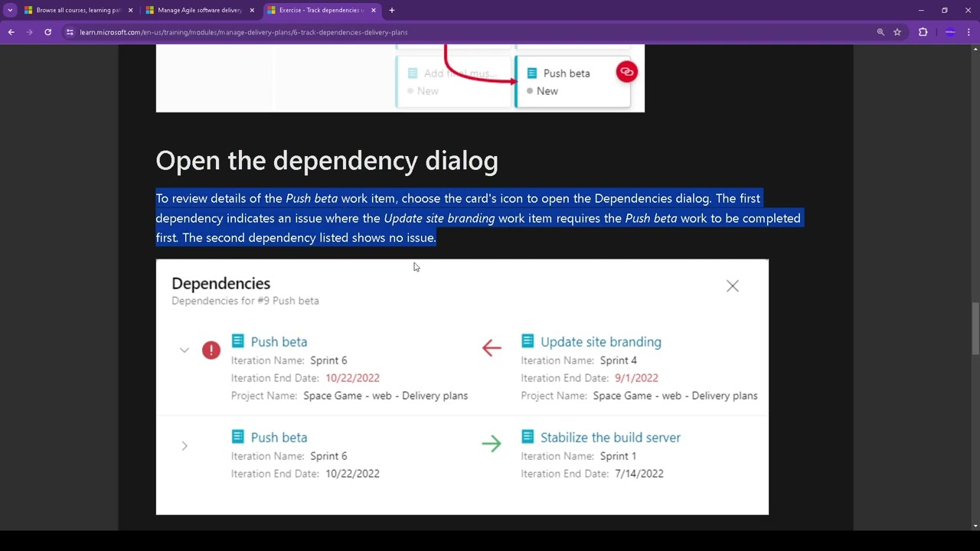Open the Update site branding link
Image resolution: width=980 pixels, height=551 pixels.
(x=601, y=341)
